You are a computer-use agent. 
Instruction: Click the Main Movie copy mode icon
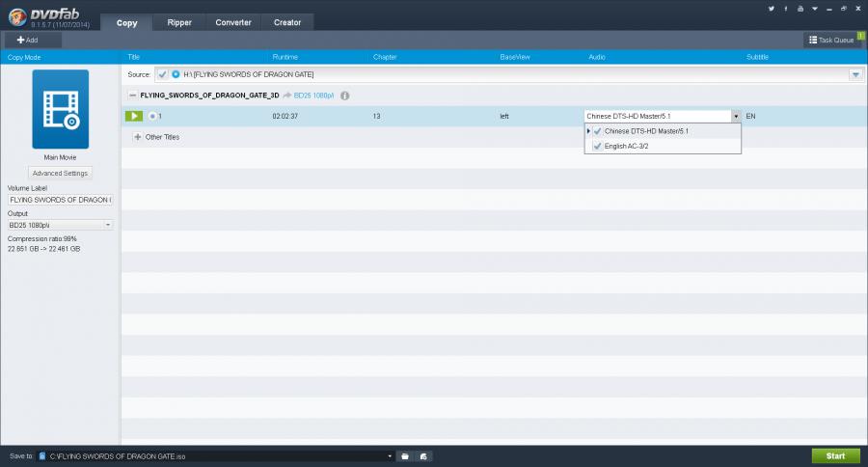tap(61, 109)
